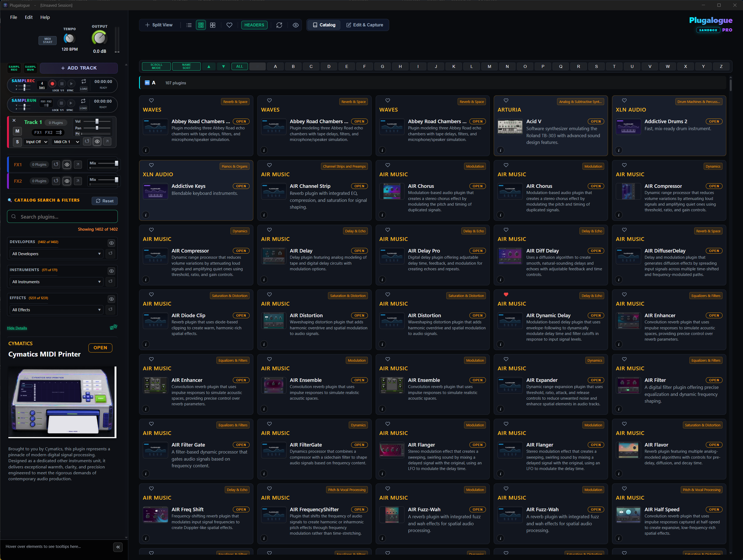Viewport: 743px width, 560px height.
Task: Favorite the Acid V plugin card
Action: tap(506, 101)
